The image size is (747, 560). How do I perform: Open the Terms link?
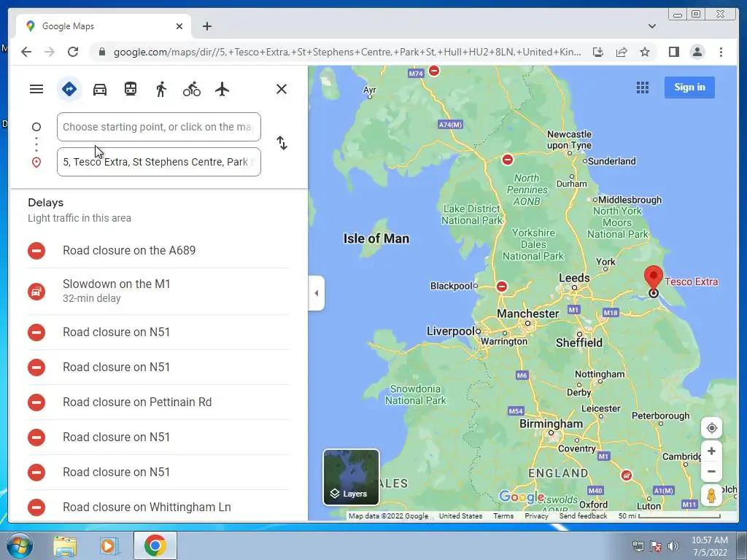point(503,516)
